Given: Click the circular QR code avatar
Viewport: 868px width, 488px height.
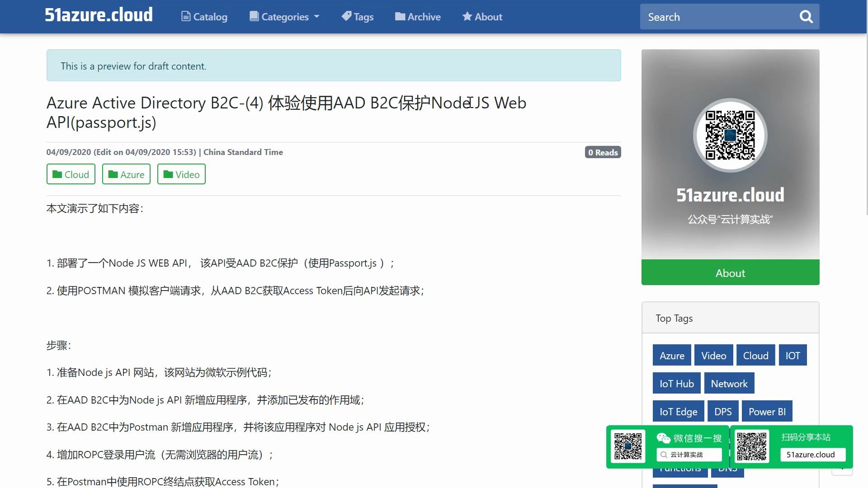Looking at the screenshot, I should tap(730, 135).
